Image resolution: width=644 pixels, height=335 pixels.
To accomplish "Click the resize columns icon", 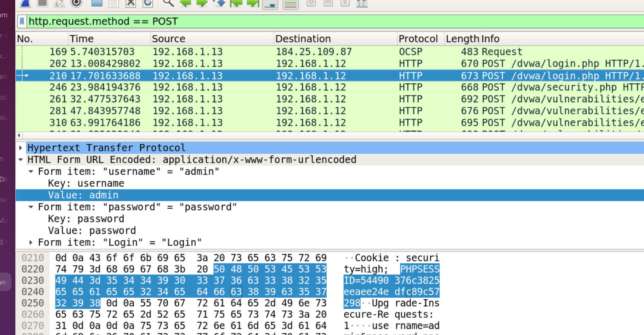I will tap(362, 3).
